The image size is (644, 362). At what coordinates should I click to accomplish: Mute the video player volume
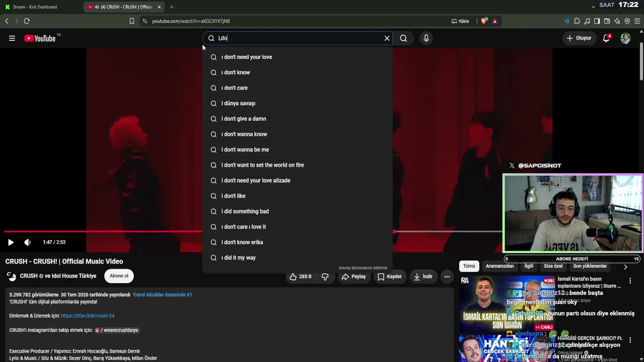[x=28, y=242]
